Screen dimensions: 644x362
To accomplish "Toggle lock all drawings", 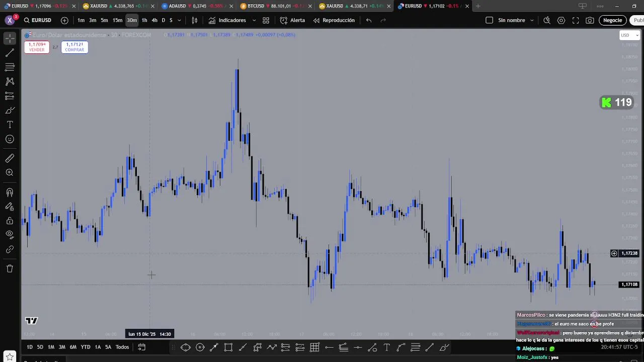I will pos(10,221).
